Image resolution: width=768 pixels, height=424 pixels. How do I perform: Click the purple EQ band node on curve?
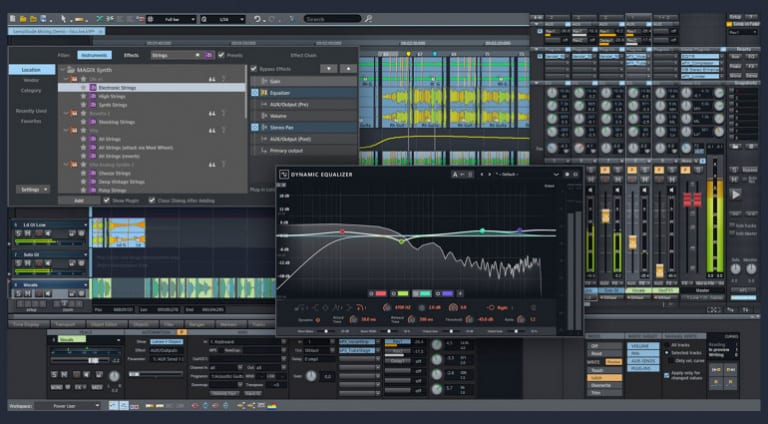[x=519, y=230]
